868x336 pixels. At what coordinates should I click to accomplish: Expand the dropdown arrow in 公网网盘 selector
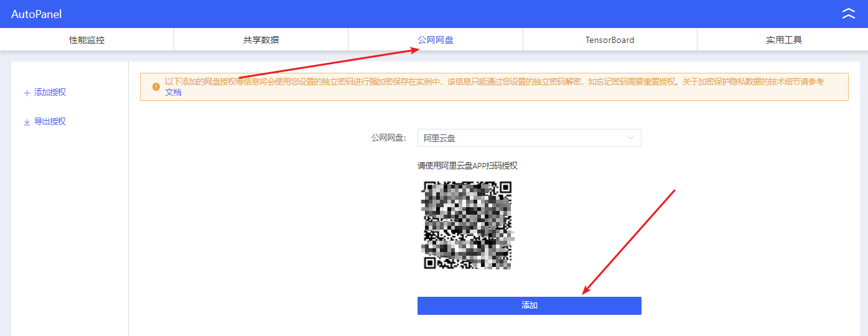(x=630, y=138)
